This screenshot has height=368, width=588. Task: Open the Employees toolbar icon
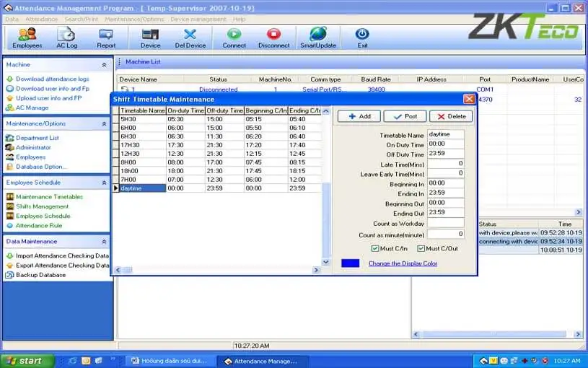click(27, 34)
